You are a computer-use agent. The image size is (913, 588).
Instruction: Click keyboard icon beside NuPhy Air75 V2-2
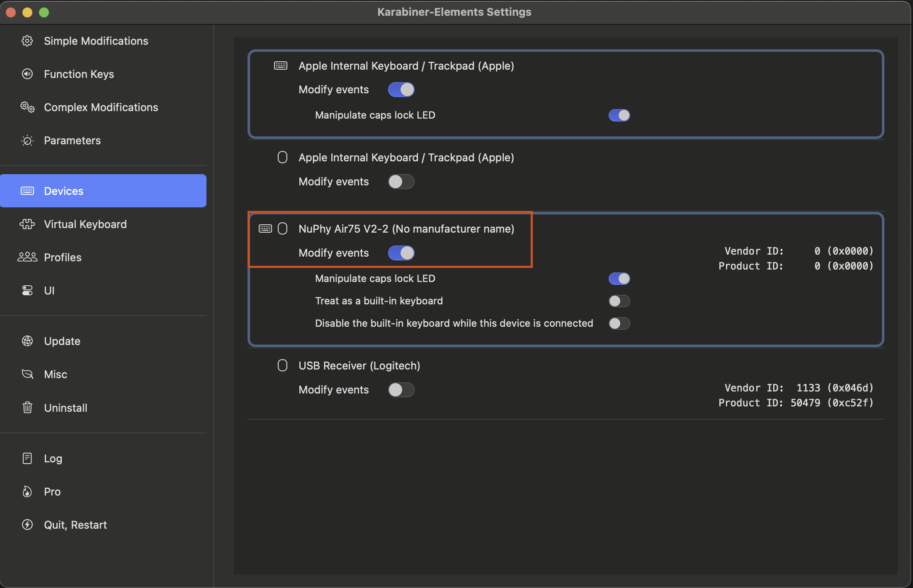(x=265, y=228)
